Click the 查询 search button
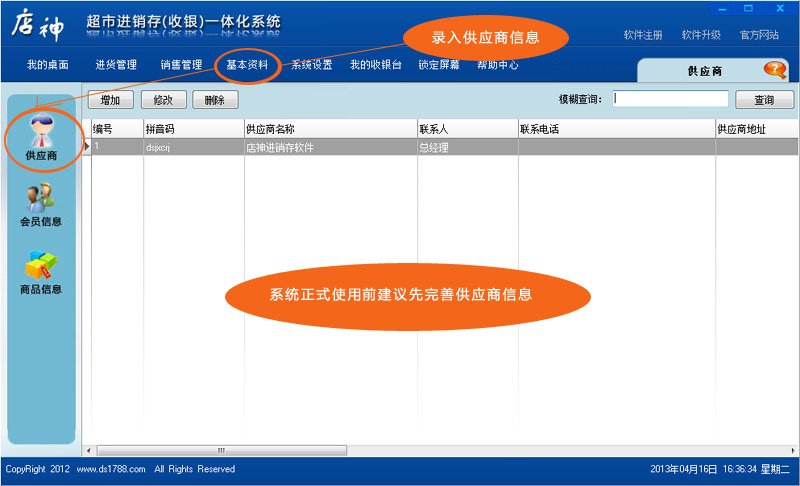 [764, 100]
